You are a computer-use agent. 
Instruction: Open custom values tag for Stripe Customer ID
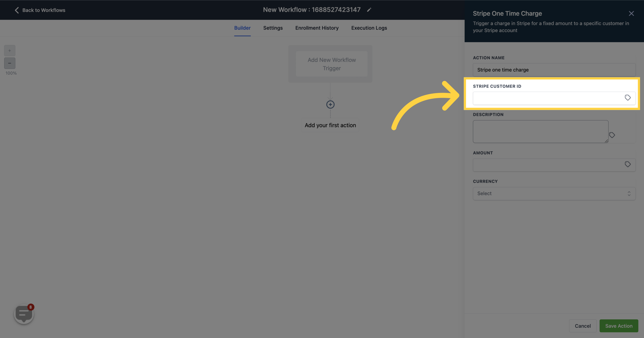[x=628, y=98]
